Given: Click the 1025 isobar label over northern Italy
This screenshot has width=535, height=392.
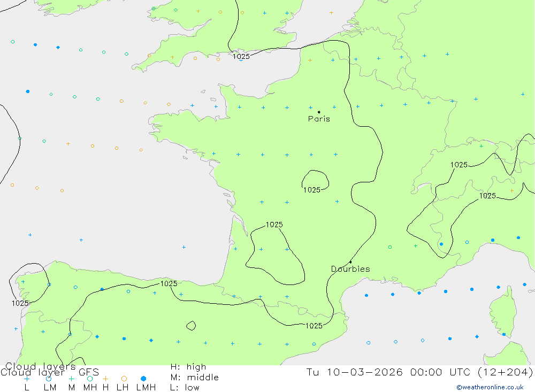Looking at the screenshot, I should click(487, 196).
